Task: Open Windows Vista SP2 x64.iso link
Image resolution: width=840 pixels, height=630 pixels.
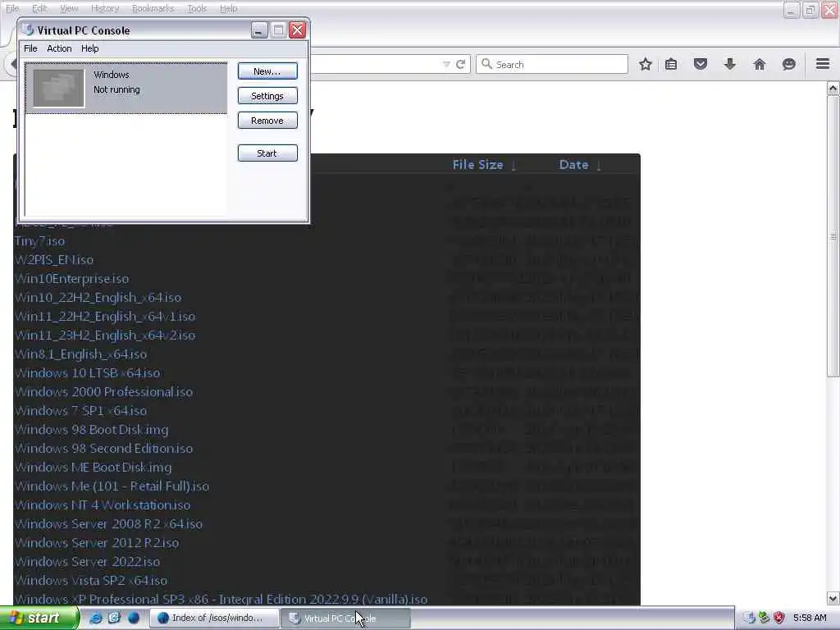Action: 91,580
